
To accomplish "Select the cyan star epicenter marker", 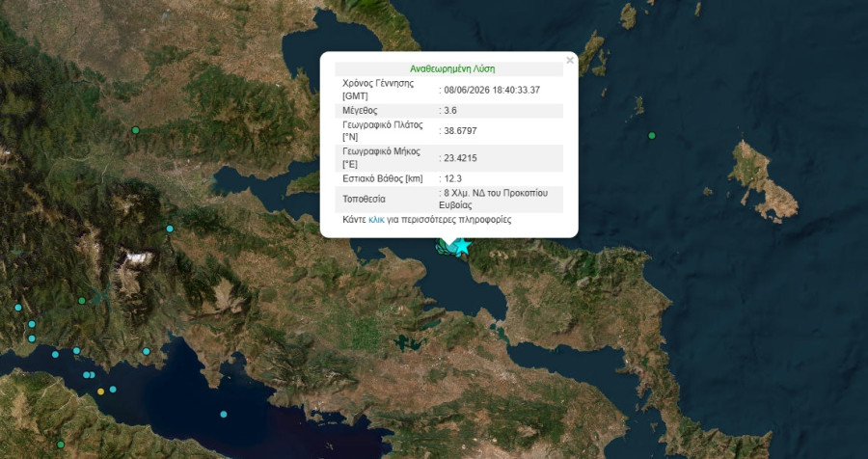I will tap(462, 246).
